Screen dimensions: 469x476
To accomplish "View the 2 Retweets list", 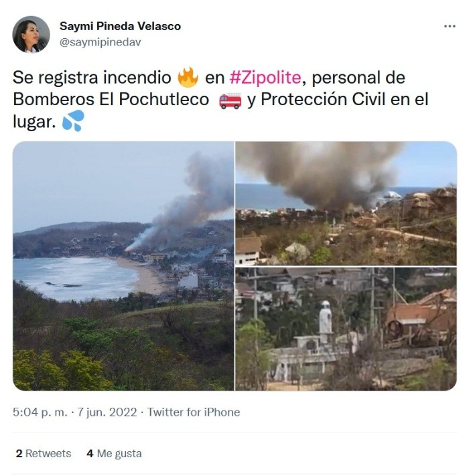I will 44,453.
